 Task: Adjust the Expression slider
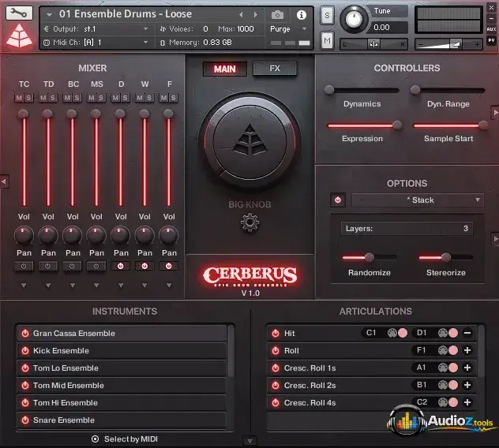pyautogui.click(x=365, y=125)
